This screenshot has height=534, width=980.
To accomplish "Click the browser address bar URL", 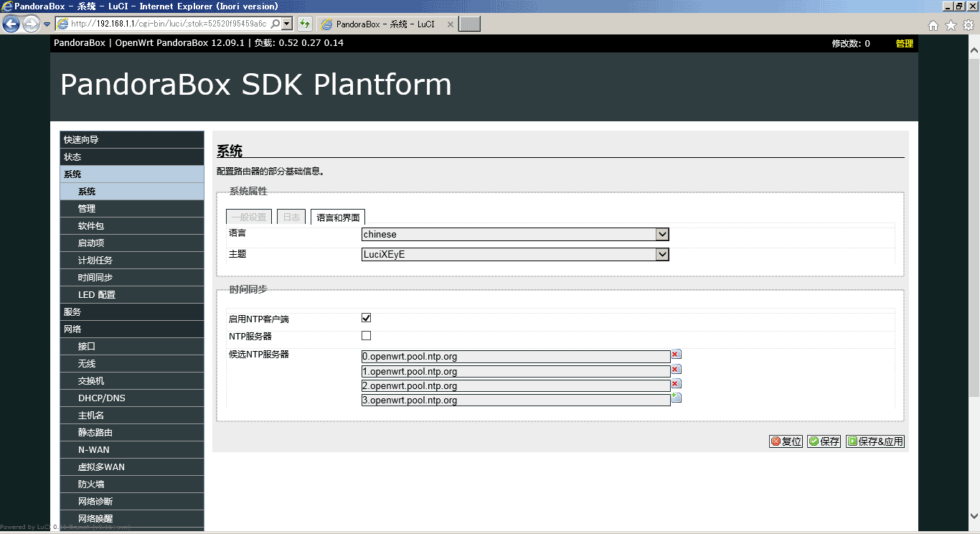I will coord(169,24).
